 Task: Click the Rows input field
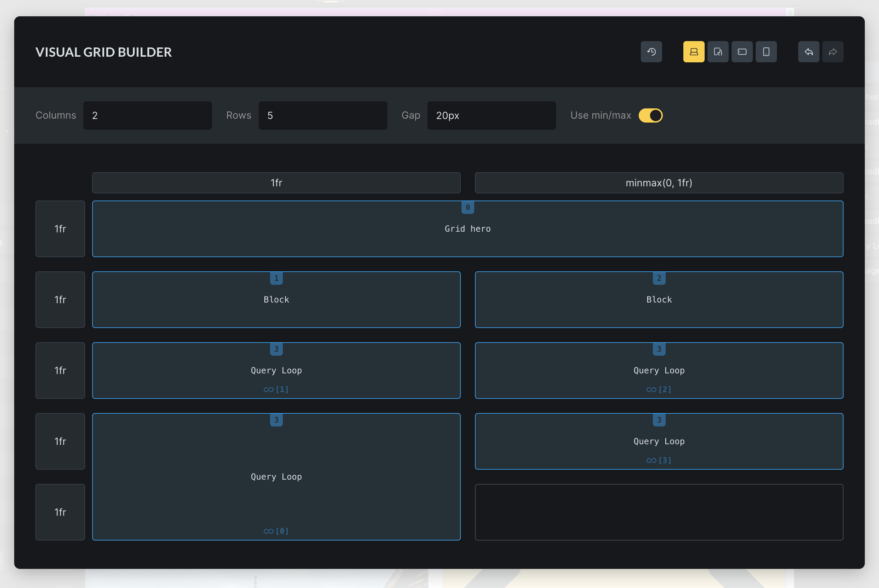tap(323, 115)
